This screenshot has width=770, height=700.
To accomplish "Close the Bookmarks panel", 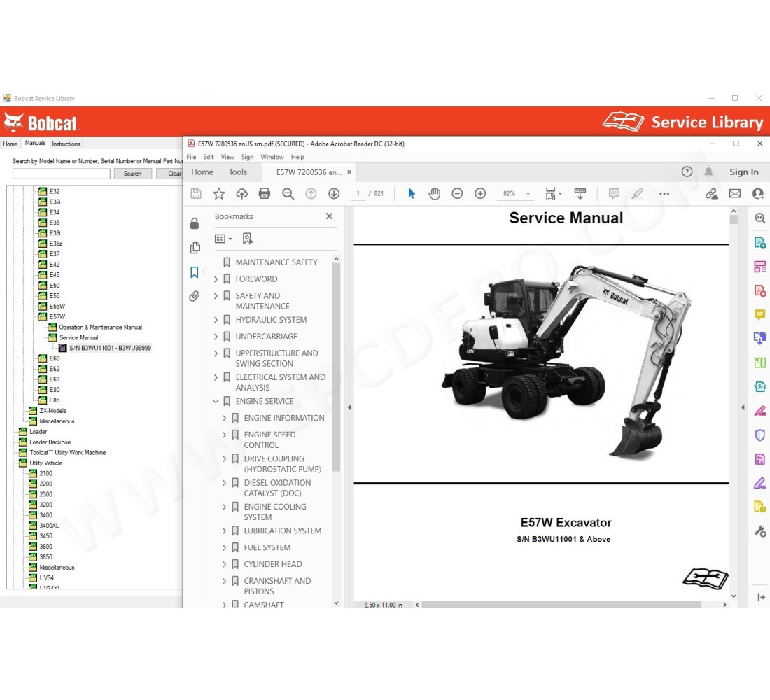I will 329,216.
